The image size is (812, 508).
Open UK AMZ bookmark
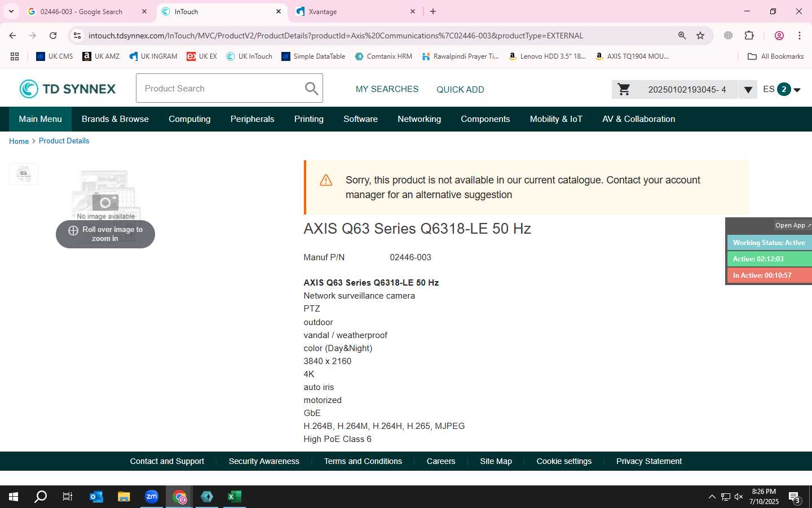click(101, 56)
